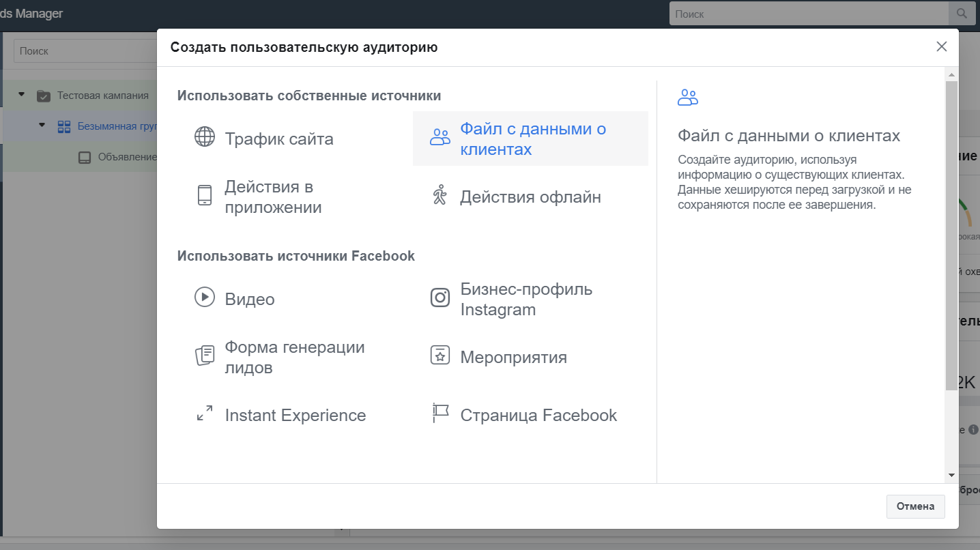Click the play icon next to Видео

205,298
